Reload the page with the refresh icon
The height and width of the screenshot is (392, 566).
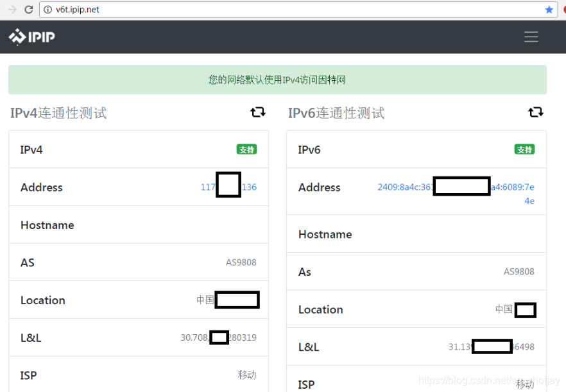click(x=30, y=9)
